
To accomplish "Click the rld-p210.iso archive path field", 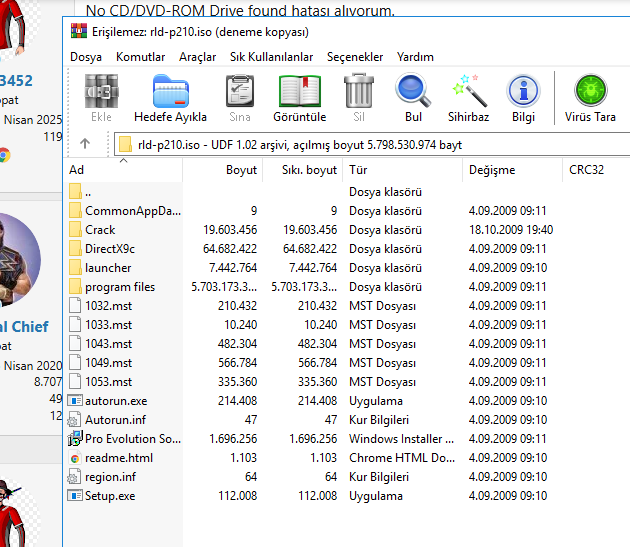I will [372, 144].
